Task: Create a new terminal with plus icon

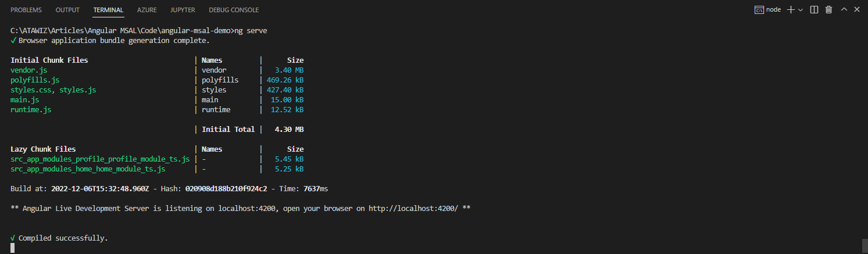Action: click(791, 10)
